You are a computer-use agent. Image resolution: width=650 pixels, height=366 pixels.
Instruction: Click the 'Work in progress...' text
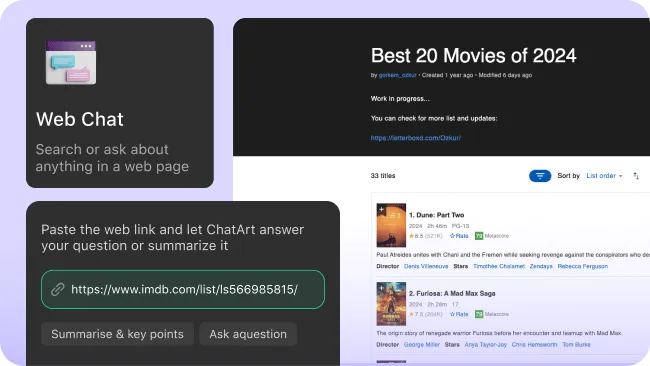pyautogui.click(x=400, y=99)
